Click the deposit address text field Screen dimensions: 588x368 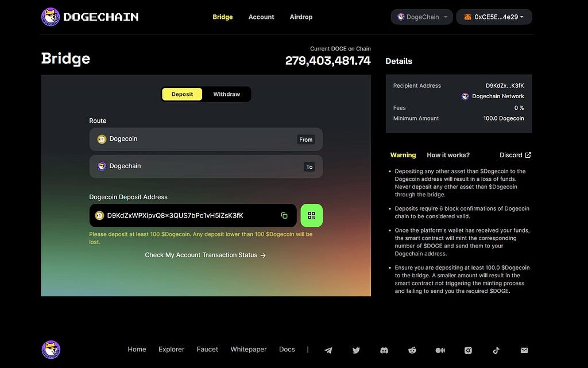193,215
